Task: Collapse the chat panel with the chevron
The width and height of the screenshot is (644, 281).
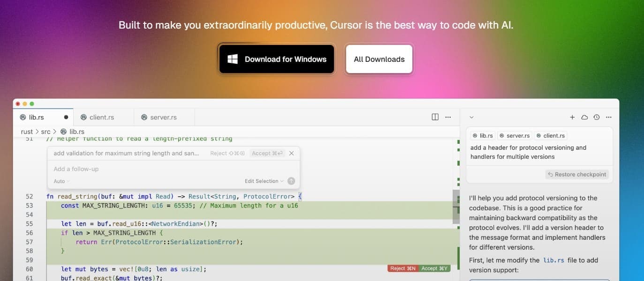Action: pyautogui.click(x=472, y=117)
